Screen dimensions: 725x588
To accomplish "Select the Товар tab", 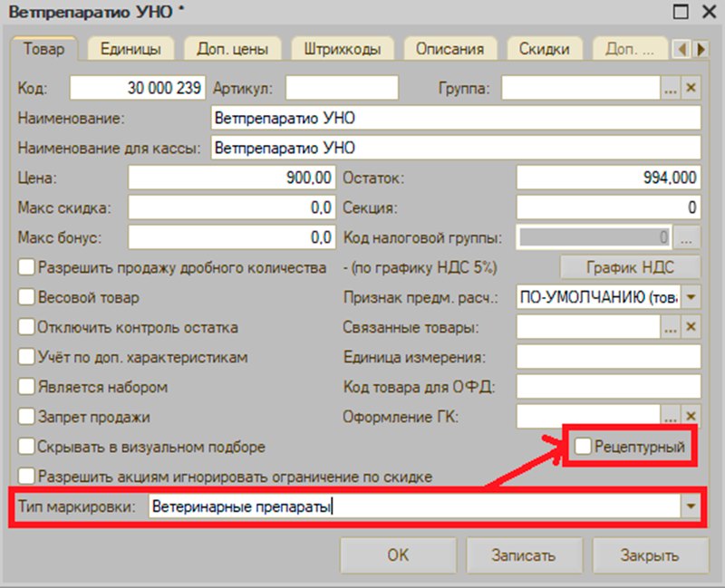I will pos(43,49).
